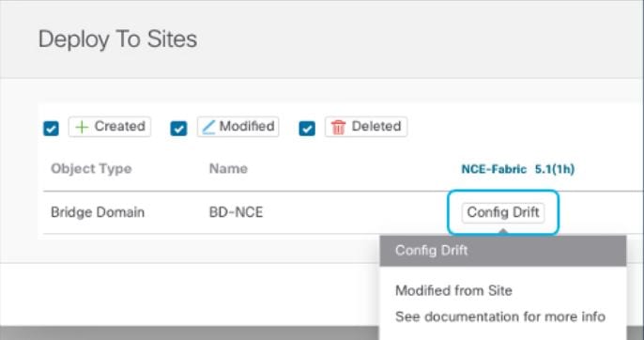Click See documentation for more info
The height and width of the screenshot is (340, 644).
500,317
